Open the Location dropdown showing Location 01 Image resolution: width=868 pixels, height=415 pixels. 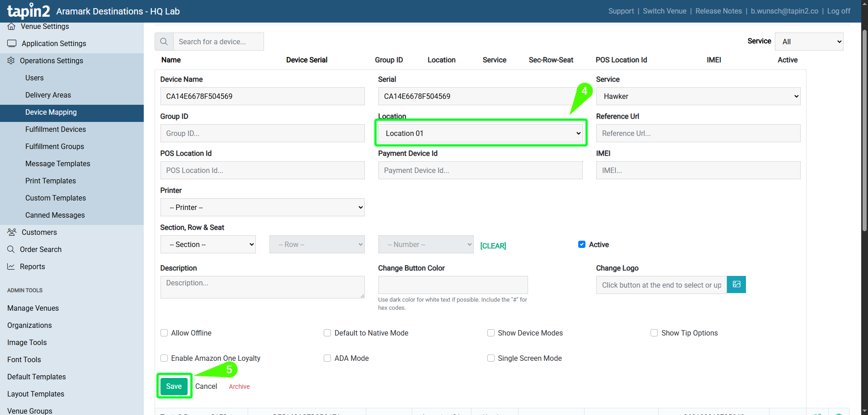(x=480, y=133)
